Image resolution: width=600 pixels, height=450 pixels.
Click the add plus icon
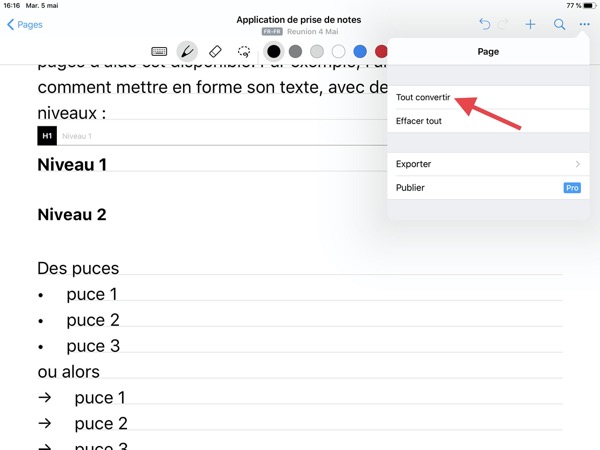point(531,24)
